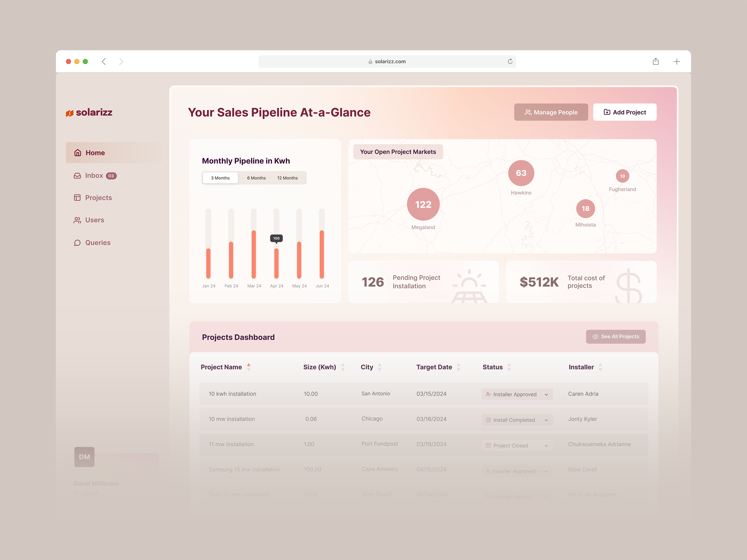The image size is (747, 560).
Task: Select the 12 Months pipeline tab
Action: coord(287,178)
